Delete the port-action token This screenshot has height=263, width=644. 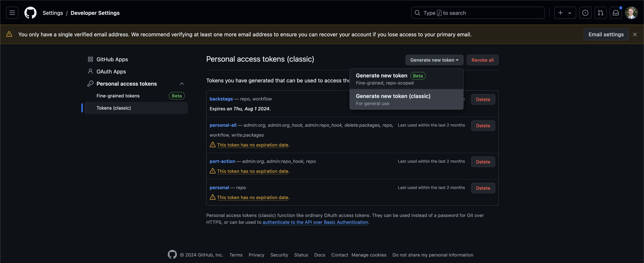tap(483, 162)
